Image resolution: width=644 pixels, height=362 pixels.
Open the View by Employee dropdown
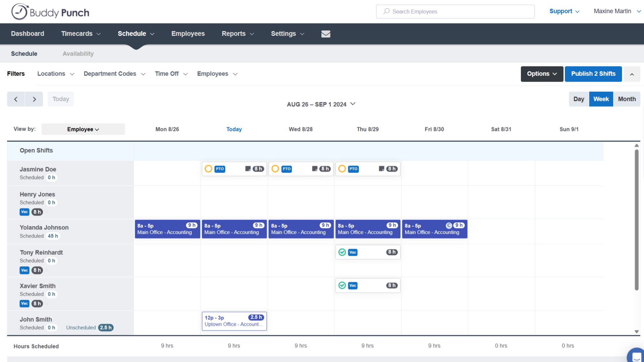(x=83, y=129)
